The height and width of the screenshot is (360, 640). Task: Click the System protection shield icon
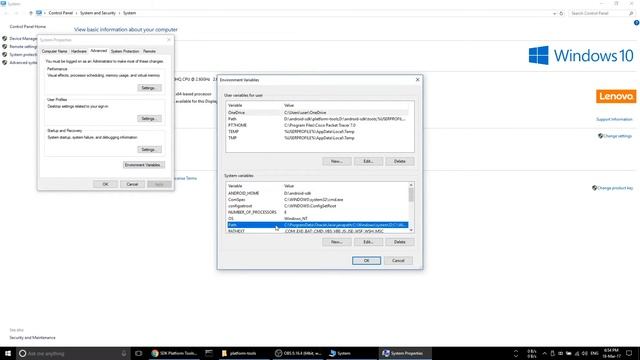(x=4, y=54)
